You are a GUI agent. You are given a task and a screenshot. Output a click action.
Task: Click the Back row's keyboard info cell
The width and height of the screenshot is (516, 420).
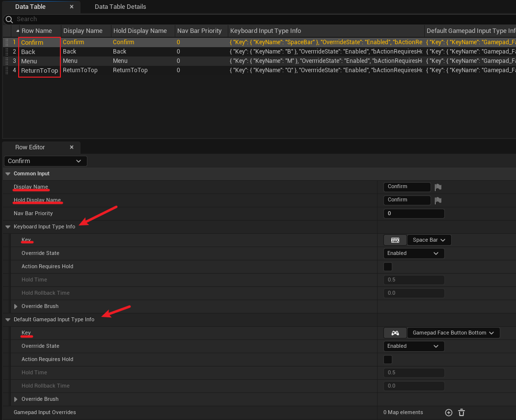[326, 52]
